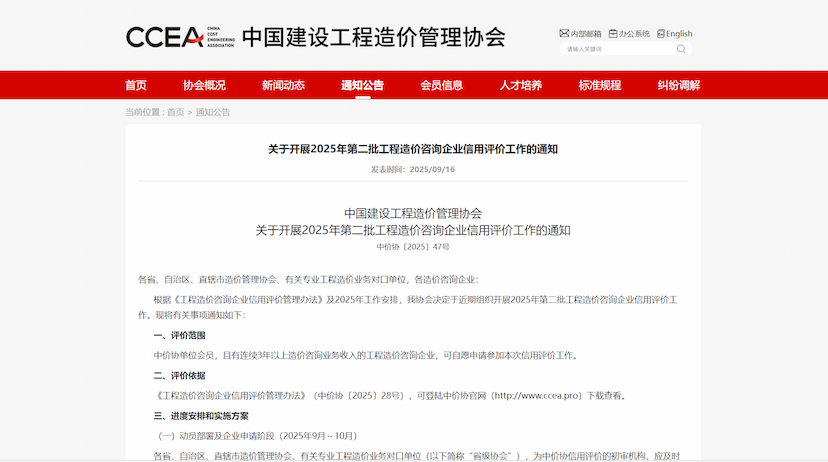Viewport: 828px width, 462px height.
Task: Click the 通知公告 breadcrumb link
Action: pyautogui.click(x=213, y=112)
